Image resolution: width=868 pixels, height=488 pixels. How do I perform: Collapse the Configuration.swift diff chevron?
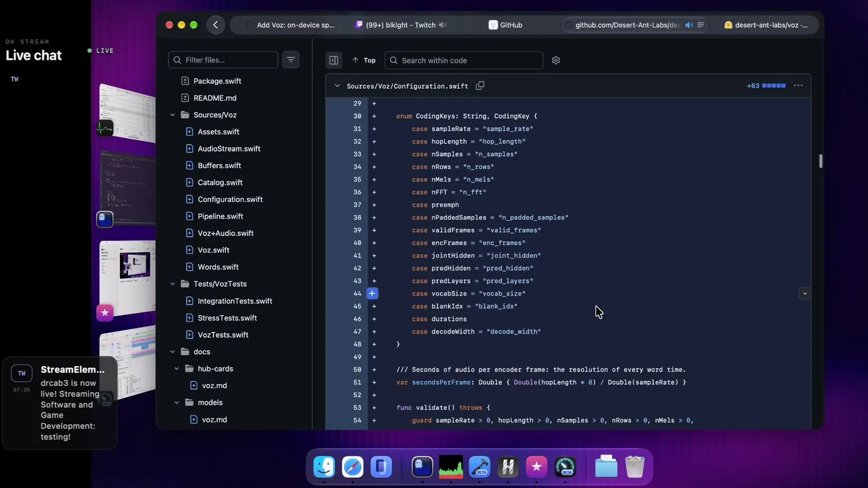pos(337,86)
